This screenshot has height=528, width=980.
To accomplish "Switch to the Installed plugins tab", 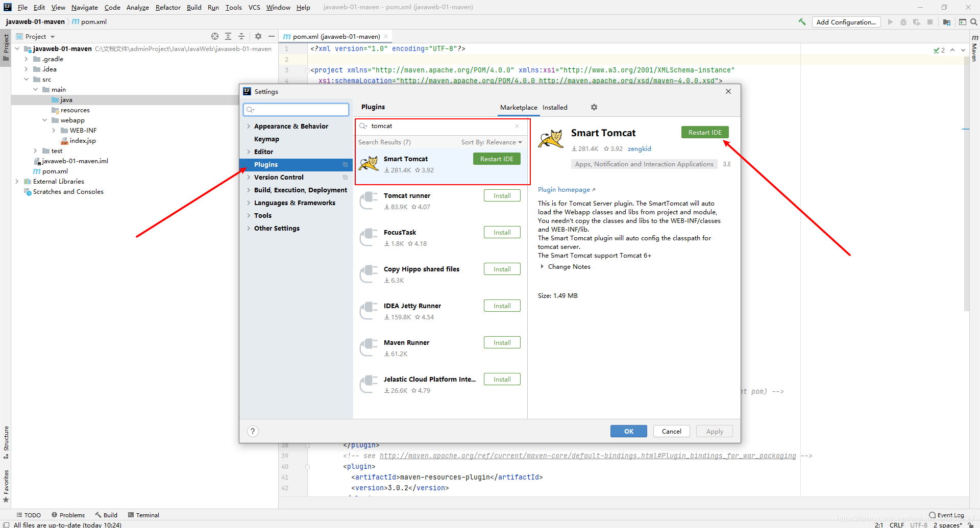I will click(x=555, y=107).
